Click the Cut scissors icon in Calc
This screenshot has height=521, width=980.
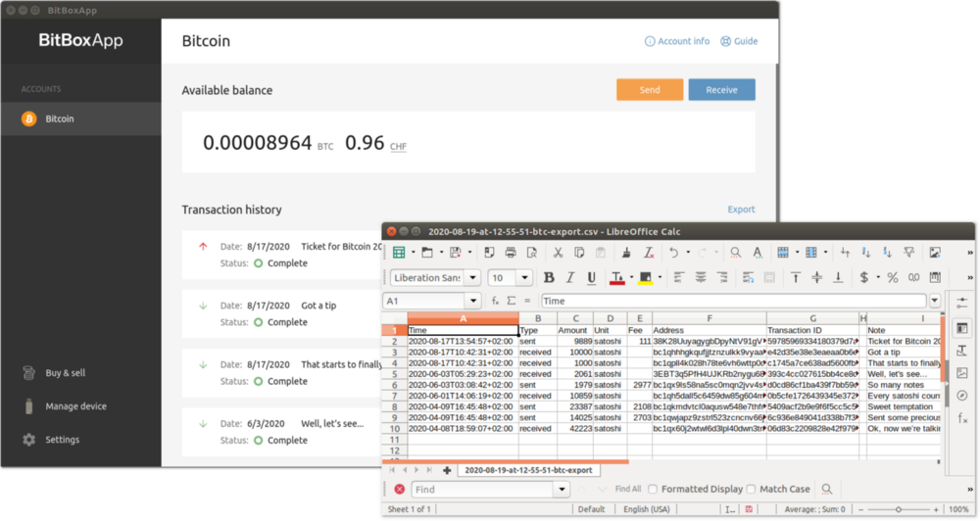click(x=558, y=253)
